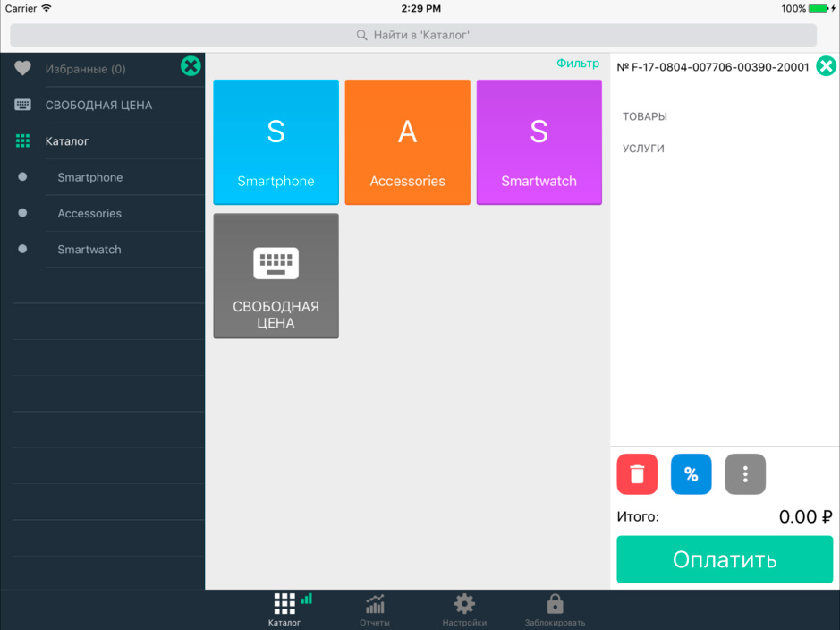Select Accessories in the sidebar tree
The image size is (840, 630).
tap(89, 214)
